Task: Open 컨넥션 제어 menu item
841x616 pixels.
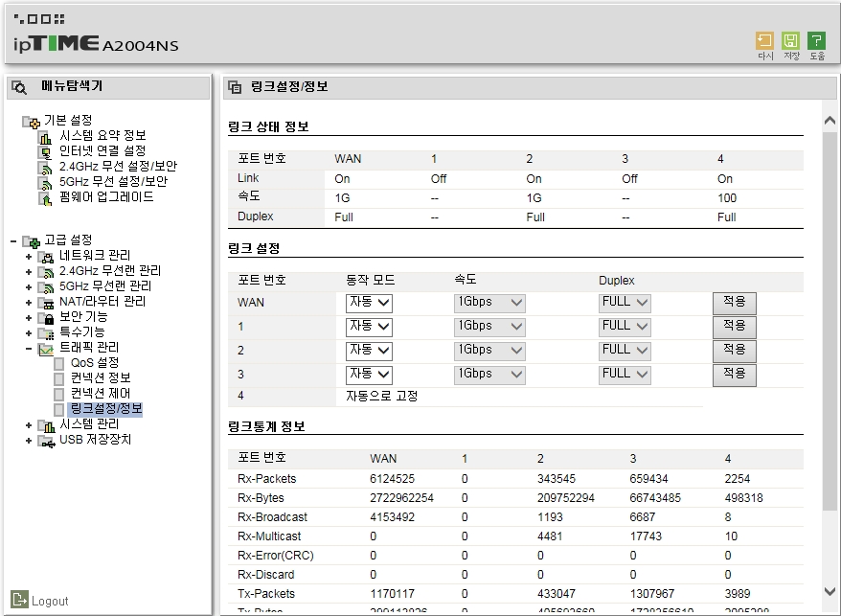Action: point(101,394)
